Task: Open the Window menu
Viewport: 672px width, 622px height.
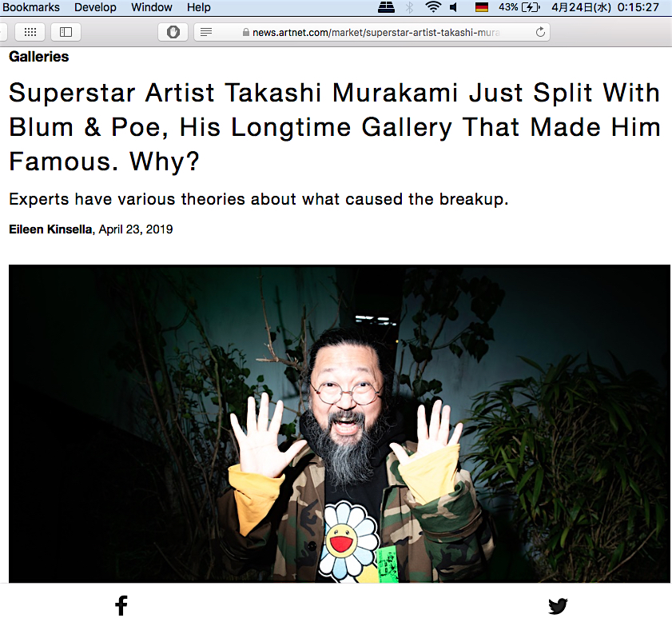Action: 152,7
